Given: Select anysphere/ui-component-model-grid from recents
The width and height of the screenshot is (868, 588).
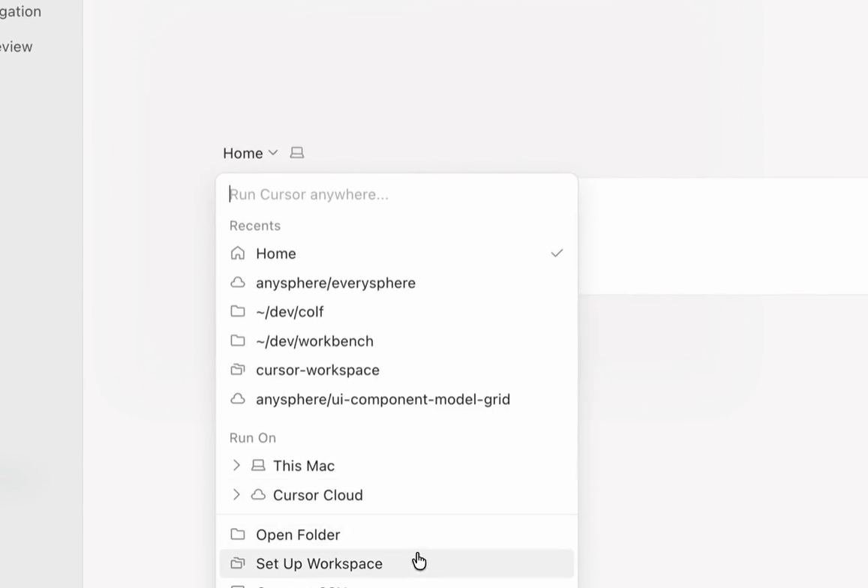Looking at the screenshot, I should tap(396, 399).
